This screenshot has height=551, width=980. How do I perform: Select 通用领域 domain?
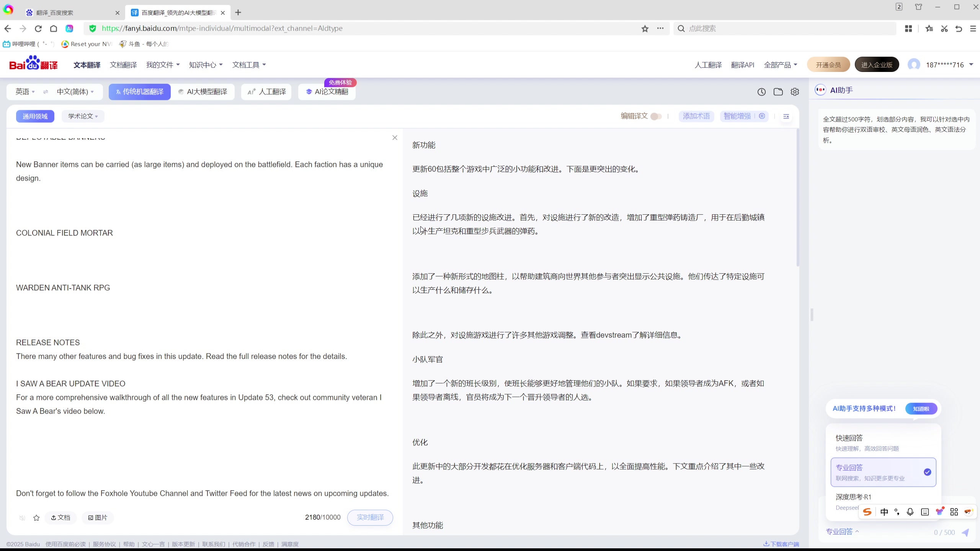pos(35,116)
